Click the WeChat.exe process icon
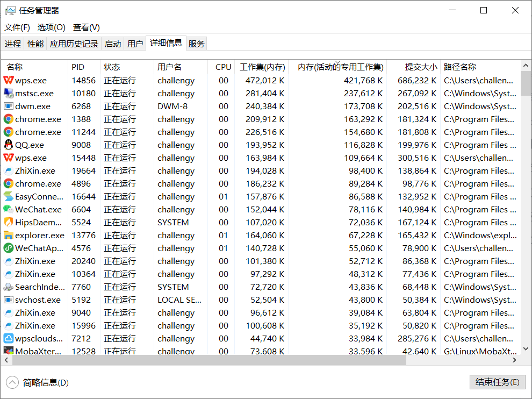This screenshot has width=532, height=399. (9, 210)
